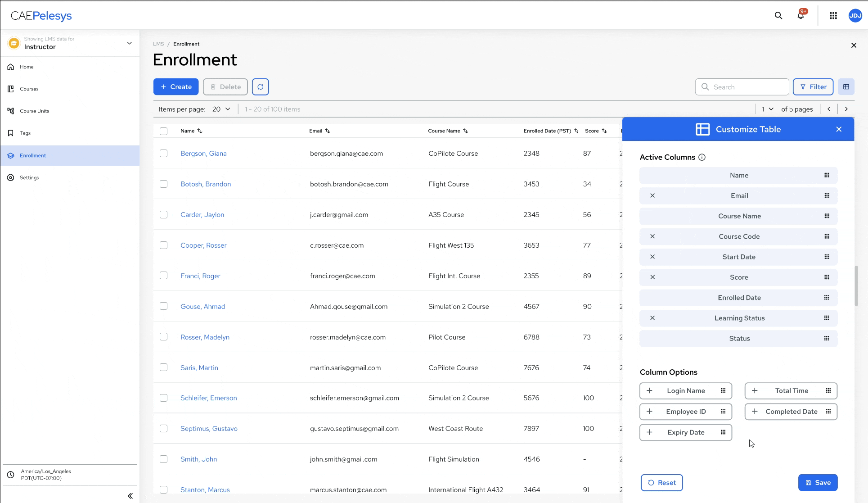The height and width of the screenshot is (503, 868).
Task: Open Settings from sidebar menu
Action: coord(29,178)
